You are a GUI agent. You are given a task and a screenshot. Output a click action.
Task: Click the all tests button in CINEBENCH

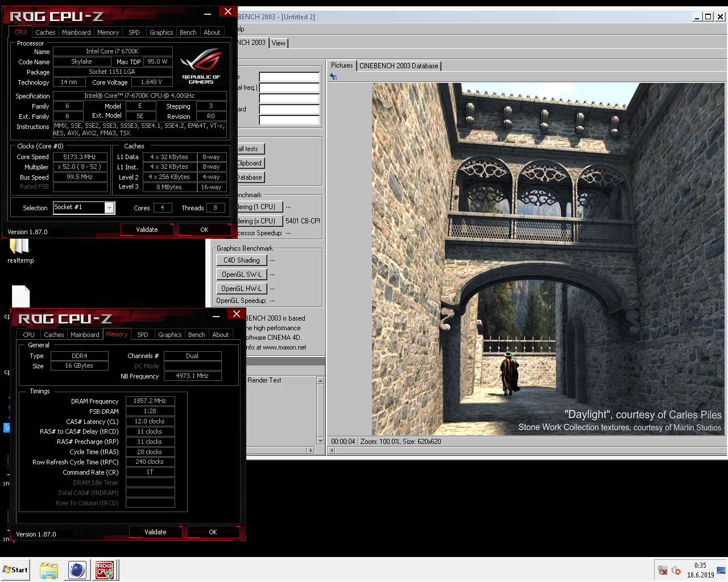250,149
